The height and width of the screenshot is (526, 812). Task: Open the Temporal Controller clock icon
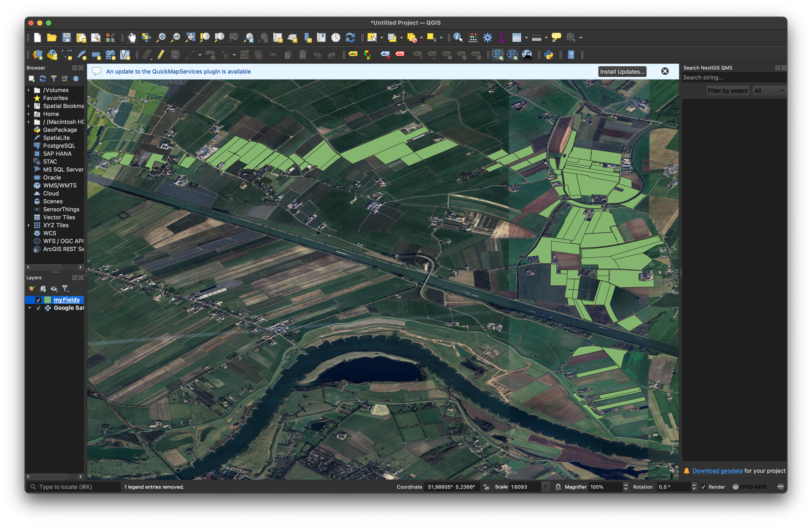(x=335, y=38)
